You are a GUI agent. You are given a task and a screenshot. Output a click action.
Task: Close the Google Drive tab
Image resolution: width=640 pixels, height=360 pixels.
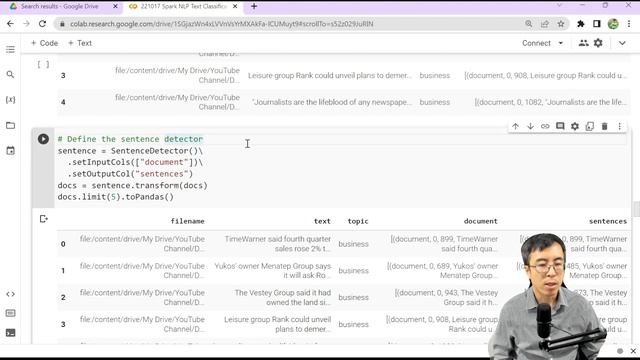click(x=115, y=7)
